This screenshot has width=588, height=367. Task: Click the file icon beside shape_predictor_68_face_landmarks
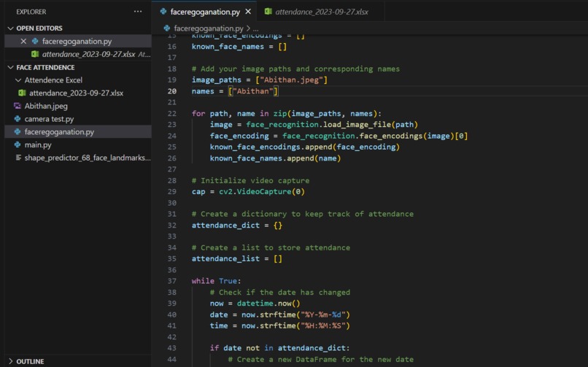[18, 158]
